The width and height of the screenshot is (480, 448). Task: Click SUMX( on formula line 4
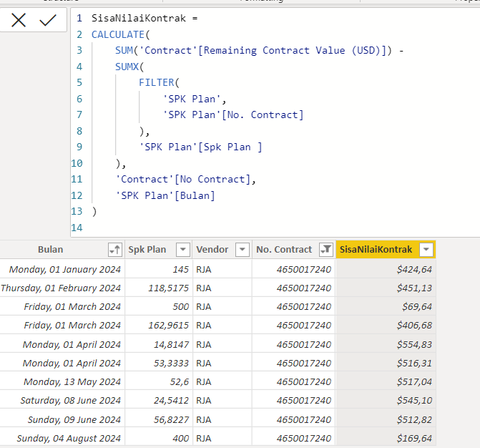point(129,67)
